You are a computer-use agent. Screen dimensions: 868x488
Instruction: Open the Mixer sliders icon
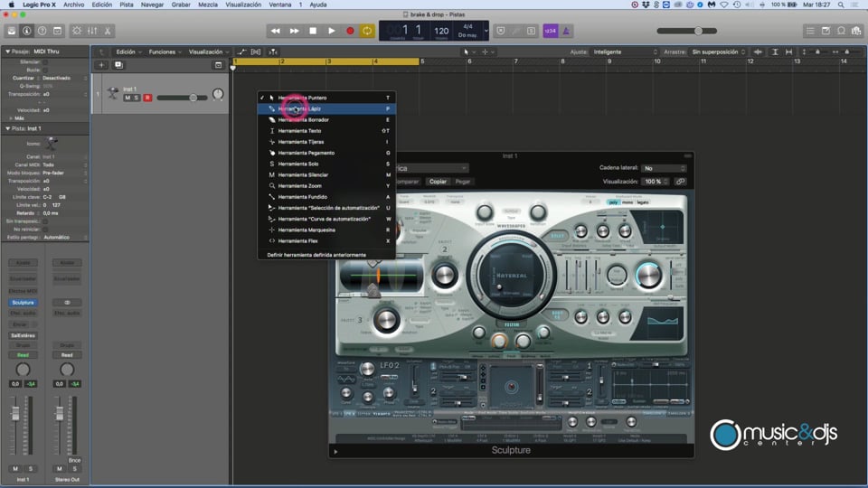click(x=92, y=31)
